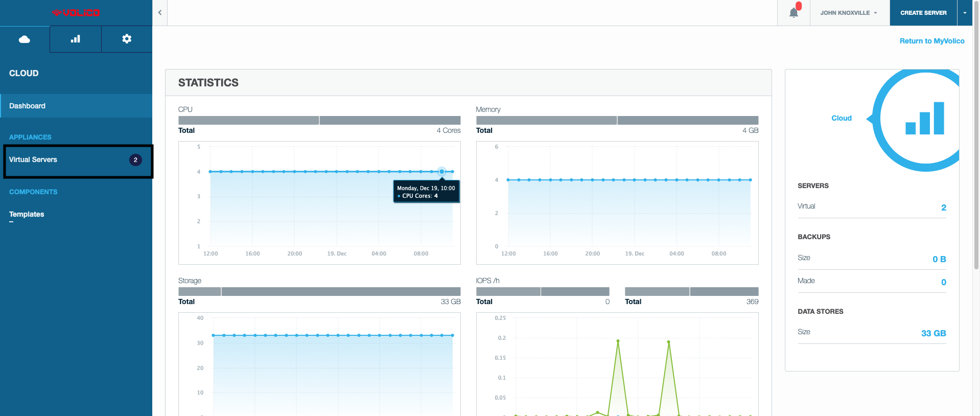Click the Virtual Servers count badge
This screenshot has width=980, height=416.
pyautogui.click(x=135, y=160)
